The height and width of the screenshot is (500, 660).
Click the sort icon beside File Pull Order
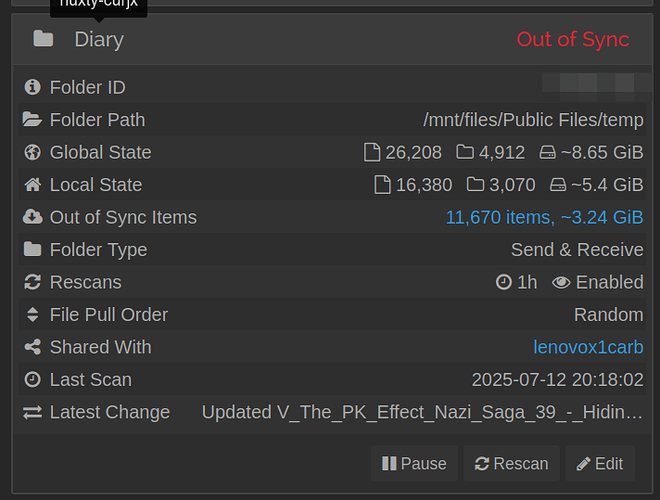(32, 314)
